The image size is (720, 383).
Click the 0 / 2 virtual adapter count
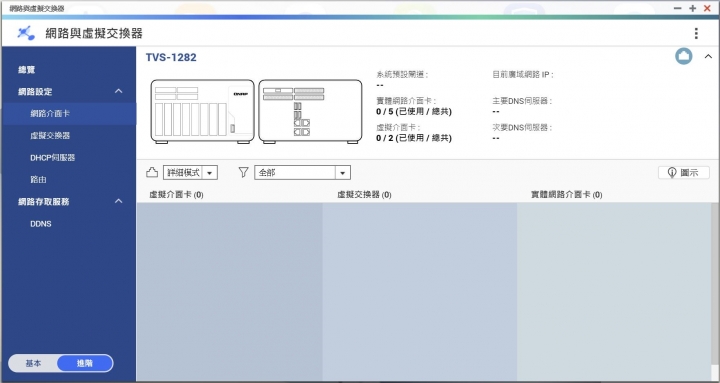click(x=414, y=138)
